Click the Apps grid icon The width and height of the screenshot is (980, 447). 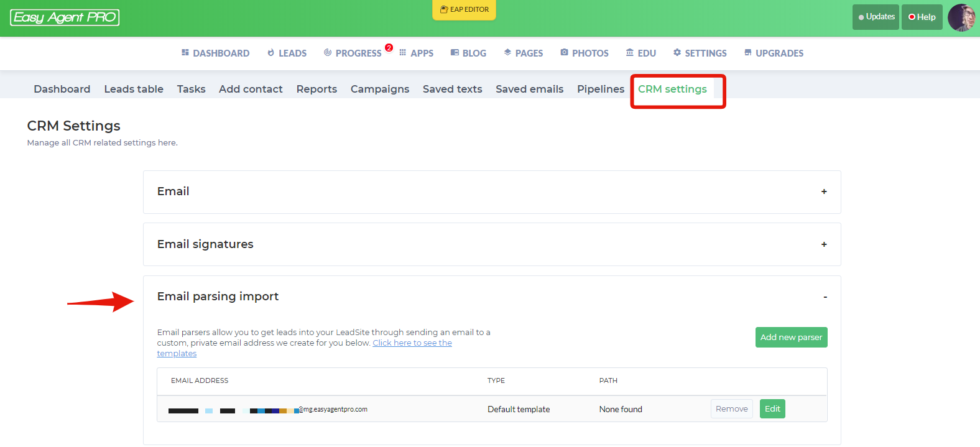(403, 53)
